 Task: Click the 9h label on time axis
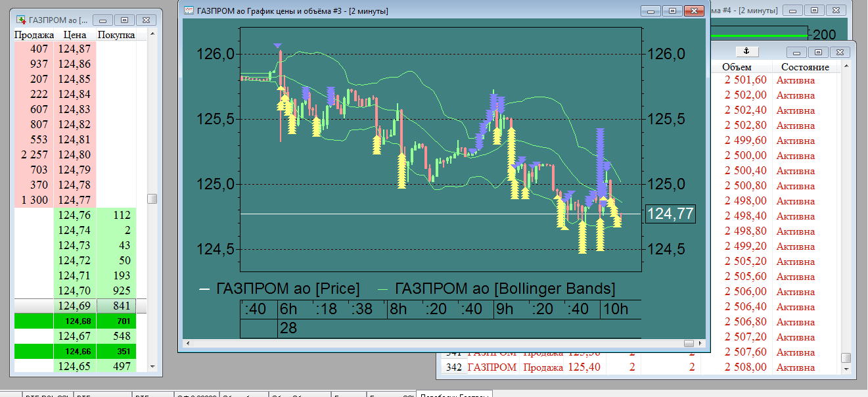[x=505, y=310]
